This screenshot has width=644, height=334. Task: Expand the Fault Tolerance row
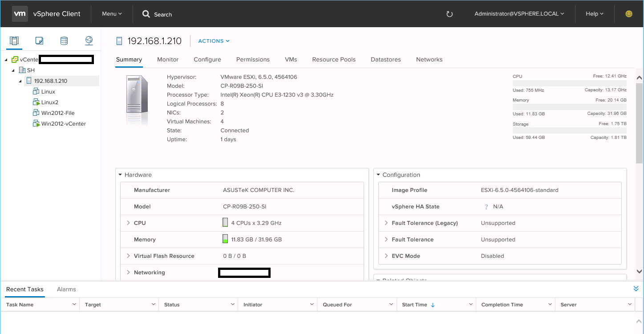click(x=386, y=239)
